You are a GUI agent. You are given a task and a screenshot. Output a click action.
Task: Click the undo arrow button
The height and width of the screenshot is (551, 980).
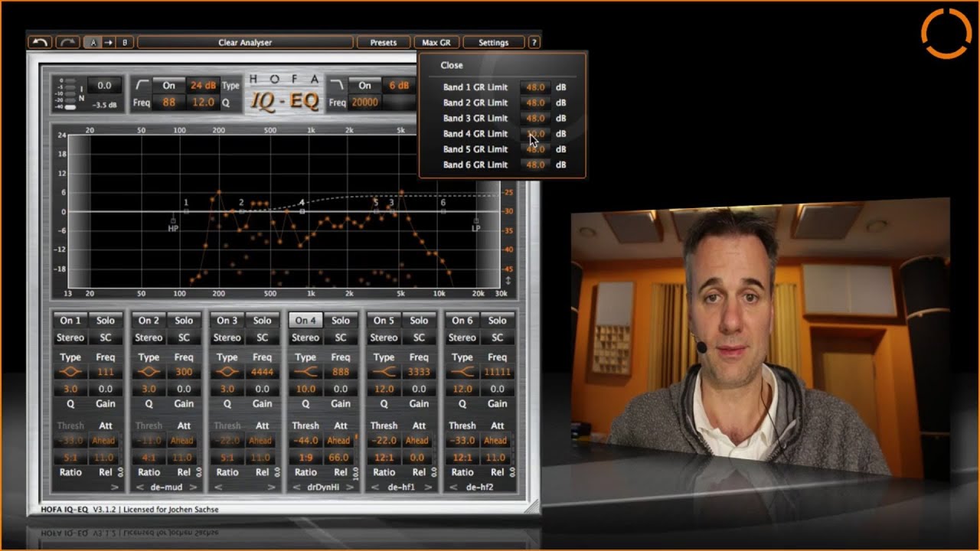pos(39,43)
